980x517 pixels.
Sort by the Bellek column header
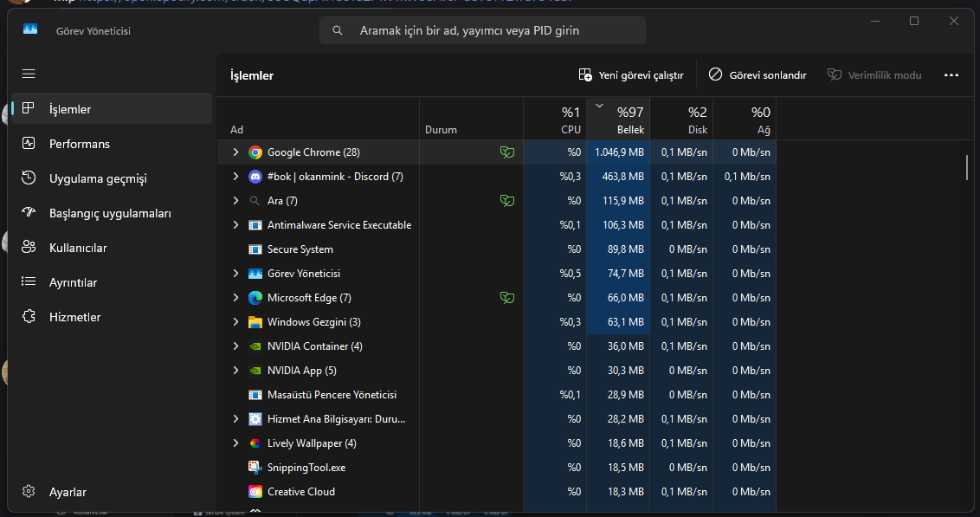click(618, 119)
